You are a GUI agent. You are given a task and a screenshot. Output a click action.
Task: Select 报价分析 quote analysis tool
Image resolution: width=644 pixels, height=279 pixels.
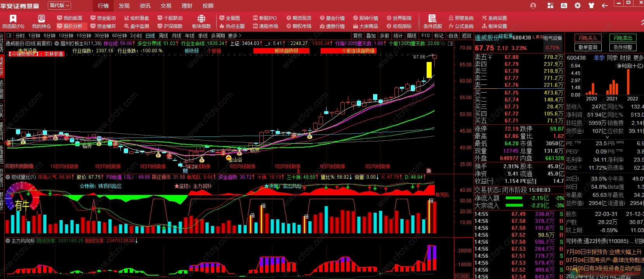tap(69, 26)
